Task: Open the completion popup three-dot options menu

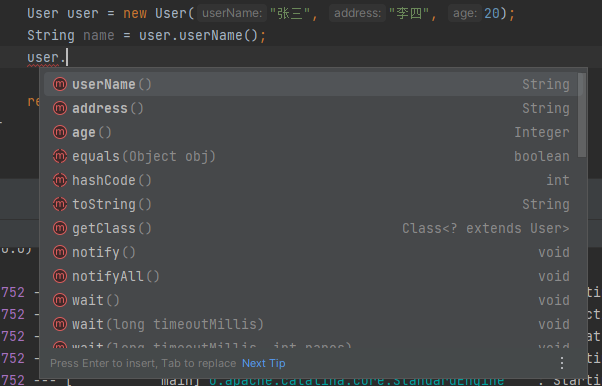Action: click(x=562, y=363)
